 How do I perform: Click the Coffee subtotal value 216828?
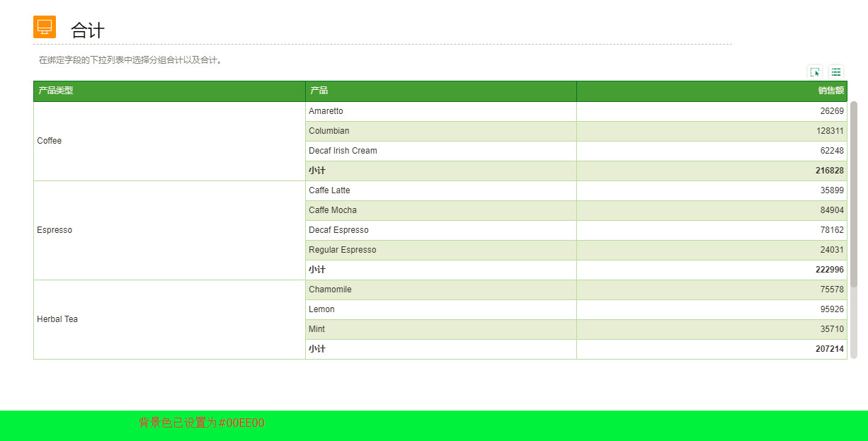coord(829,171)
